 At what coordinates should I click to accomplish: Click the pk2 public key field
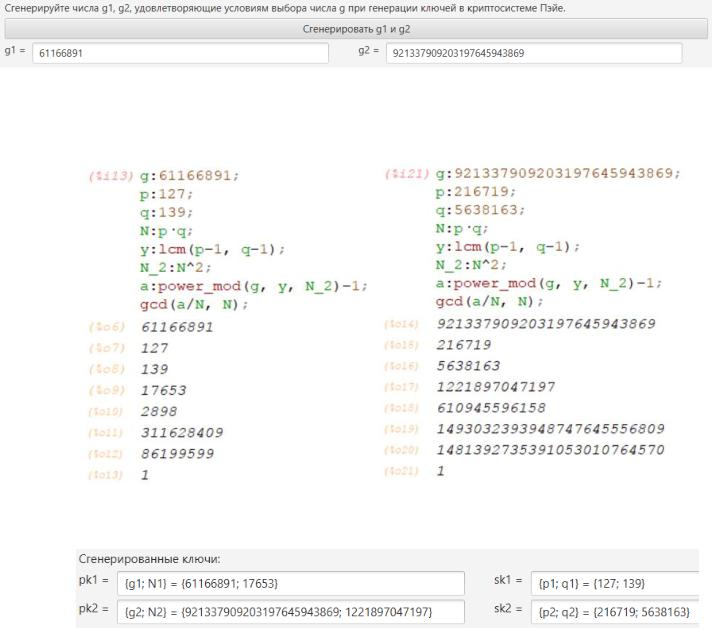(290, 611)
